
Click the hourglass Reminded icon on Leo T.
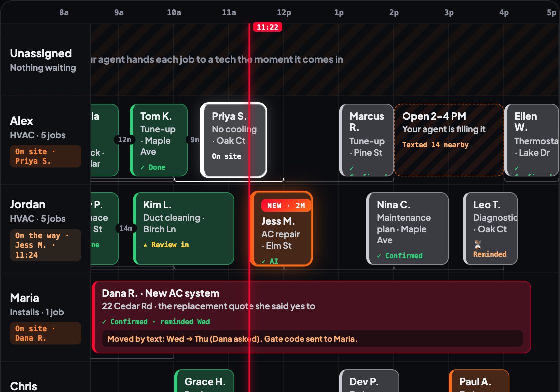tap(477, 245)
